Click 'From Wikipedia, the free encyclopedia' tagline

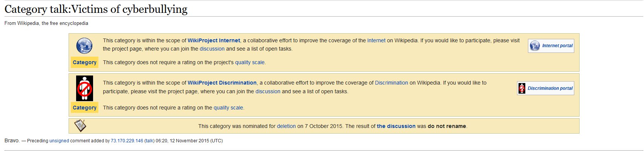pos(46,23)
